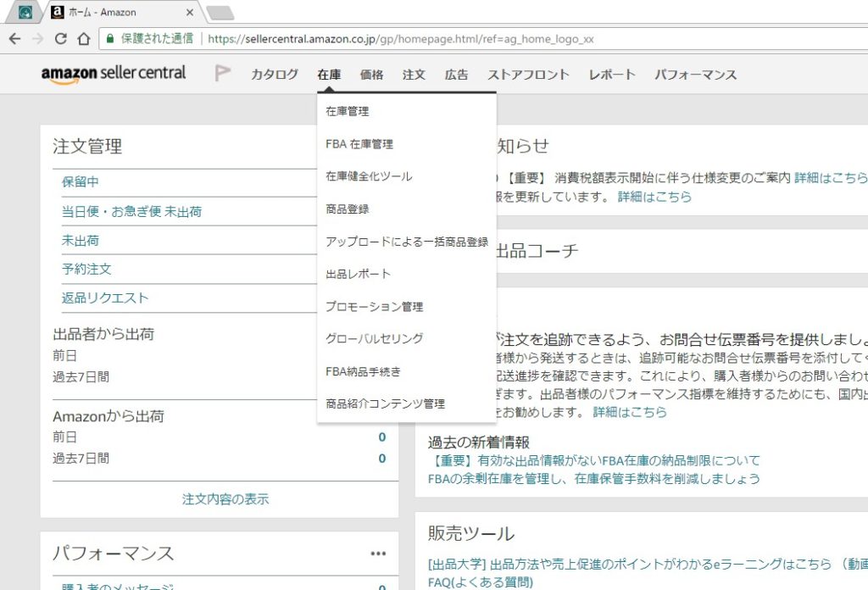868x590 pixels.
Task: Select 在庫健全化ツール menu item
Action: [x=369, y=176]
